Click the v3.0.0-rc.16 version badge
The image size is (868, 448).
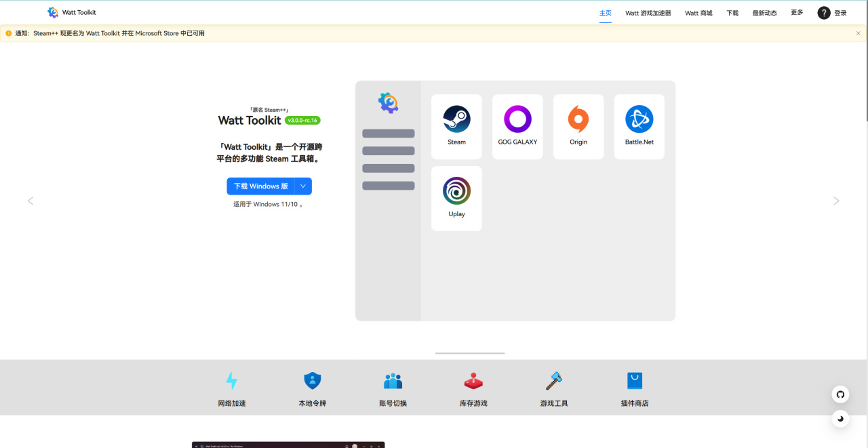tap(302, 120)
